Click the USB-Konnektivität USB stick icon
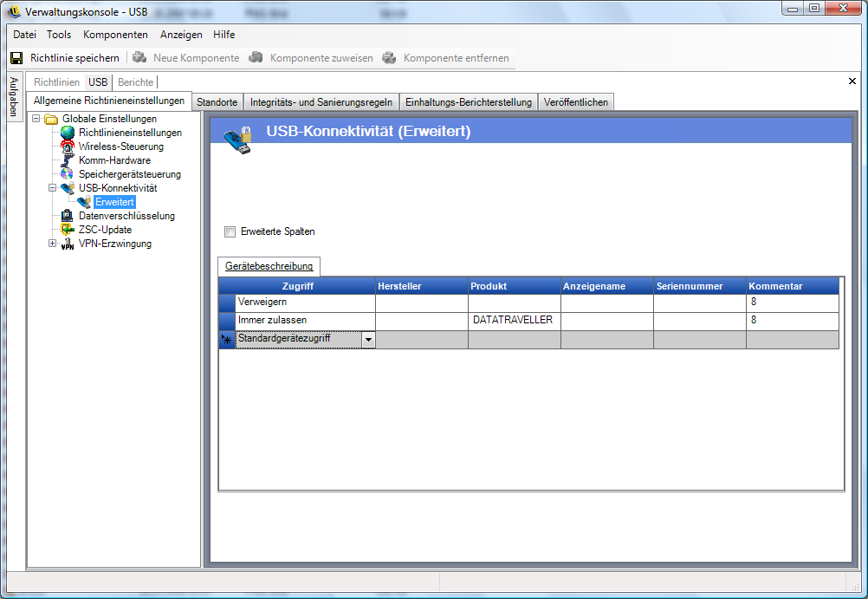Viewport: 868px width, 599px height. click(x=68, y=188)
